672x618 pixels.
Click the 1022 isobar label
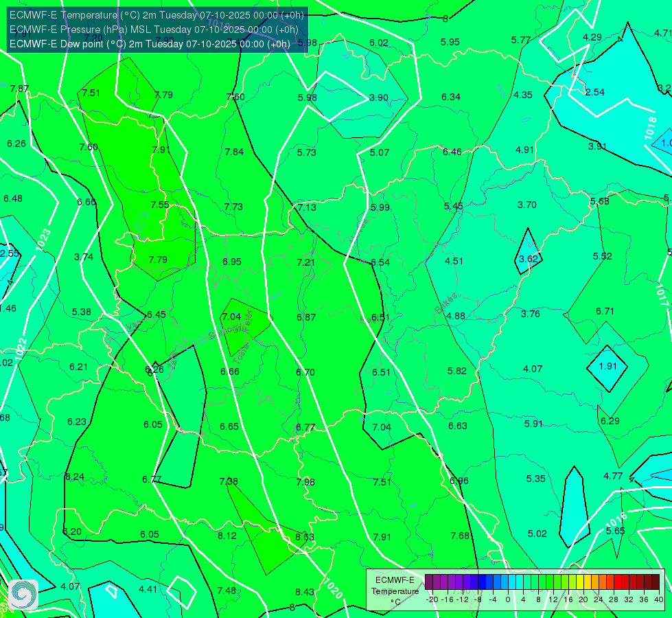[x=21, y=349]
